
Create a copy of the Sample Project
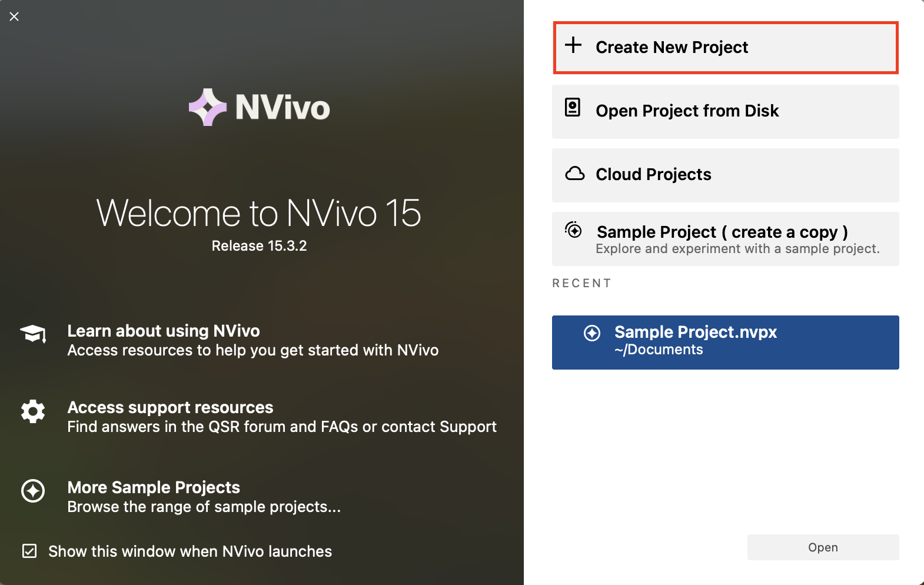pos(726,239)
